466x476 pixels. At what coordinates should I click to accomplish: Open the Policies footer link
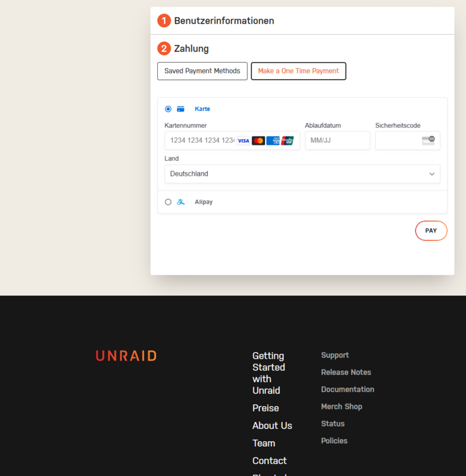point(334,441)
